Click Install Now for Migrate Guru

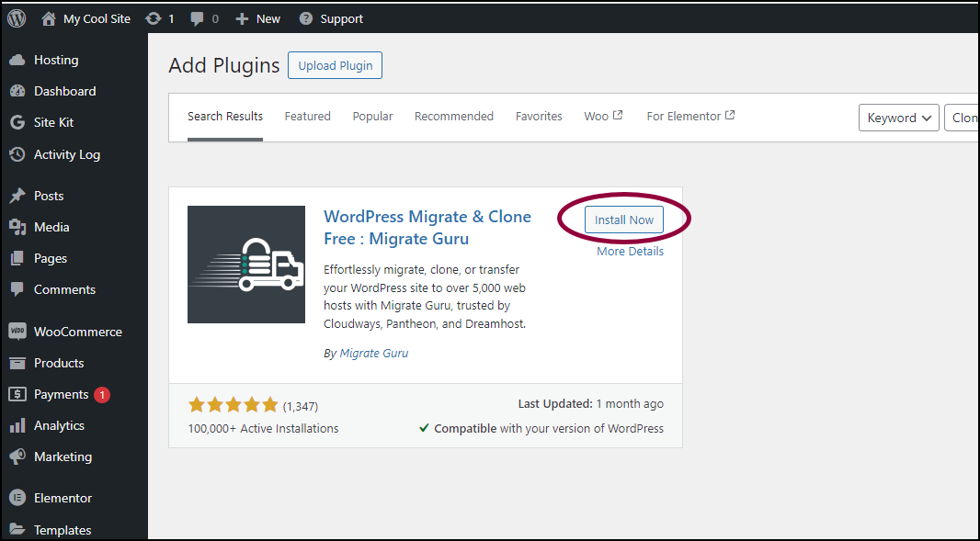tap(623, 220)
